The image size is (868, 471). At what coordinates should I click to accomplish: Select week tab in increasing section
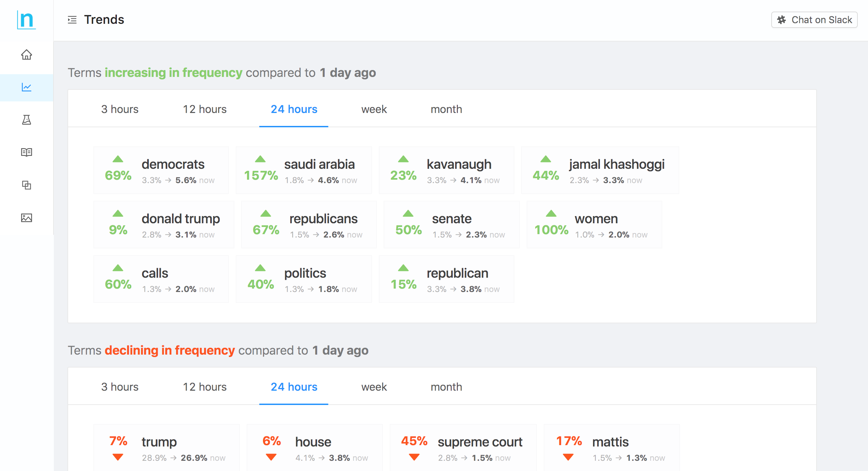point(374,109)
